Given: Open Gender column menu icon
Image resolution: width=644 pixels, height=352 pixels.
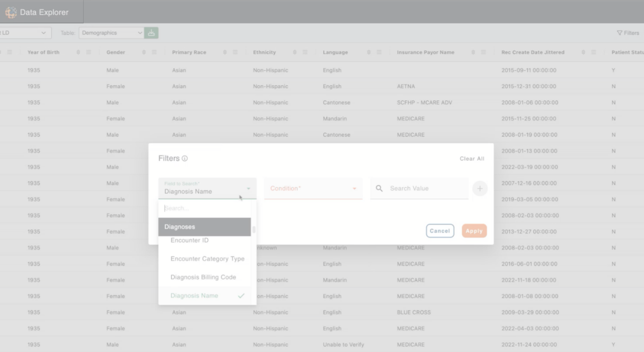Looking at the screenshot, I should coord(154,52).
